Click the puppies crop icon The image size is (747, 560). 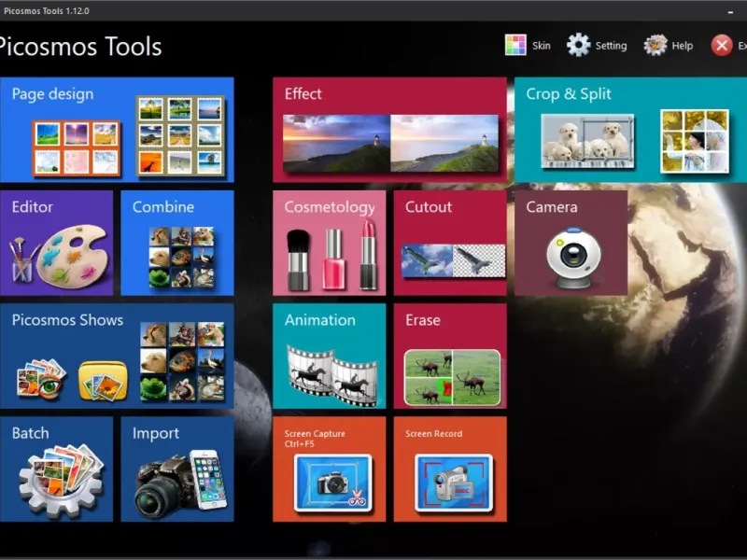point(587,141)
